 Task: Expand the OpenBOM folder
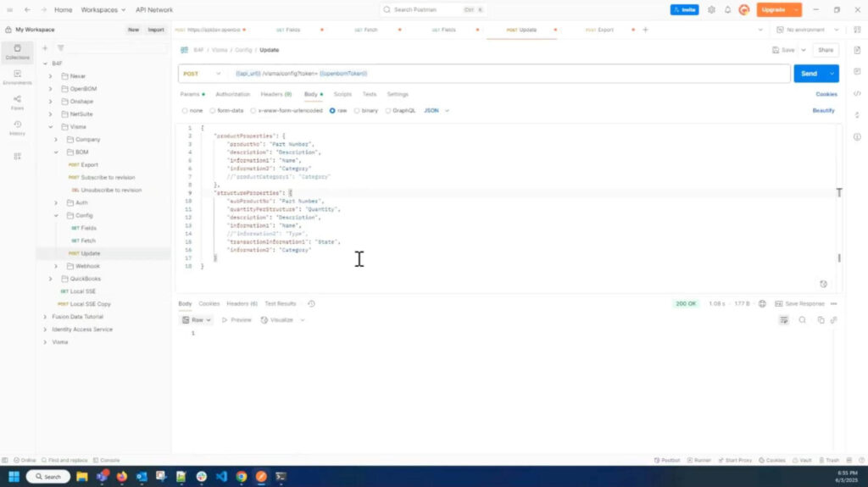tap(50, 89)
